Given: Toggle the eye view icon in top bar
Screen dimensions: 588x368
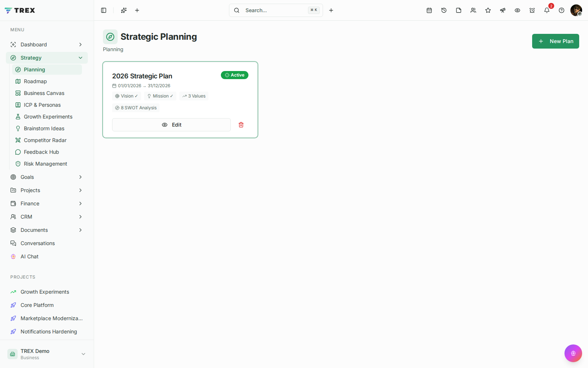Looking at the screenshot, I should [517, 10].
